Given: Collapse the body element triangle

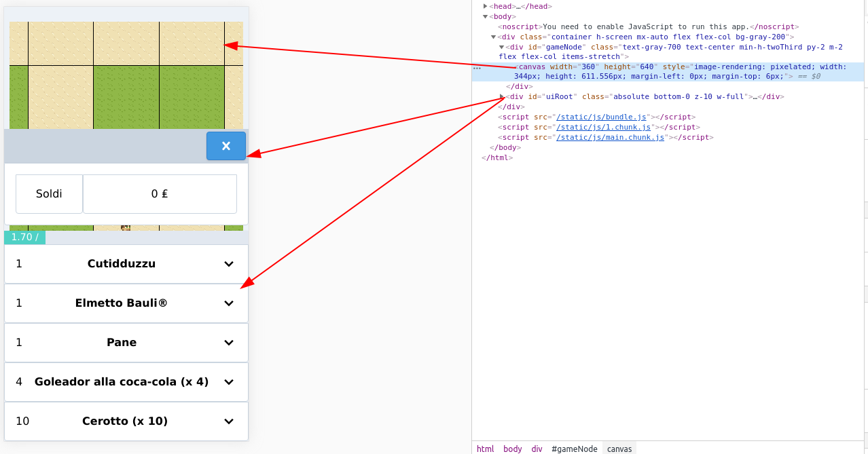Looking at the screenshot, I should 485,16.
